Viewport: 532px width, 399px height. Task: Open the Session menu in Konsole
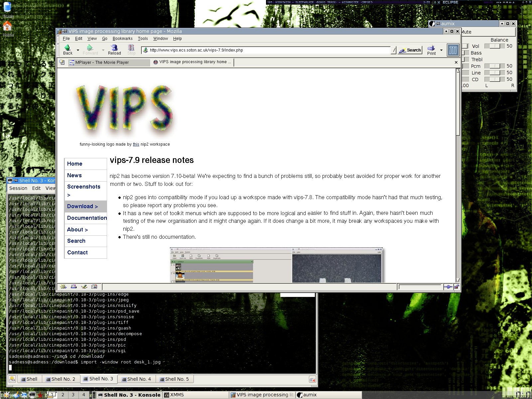click(x=18, y=188)
